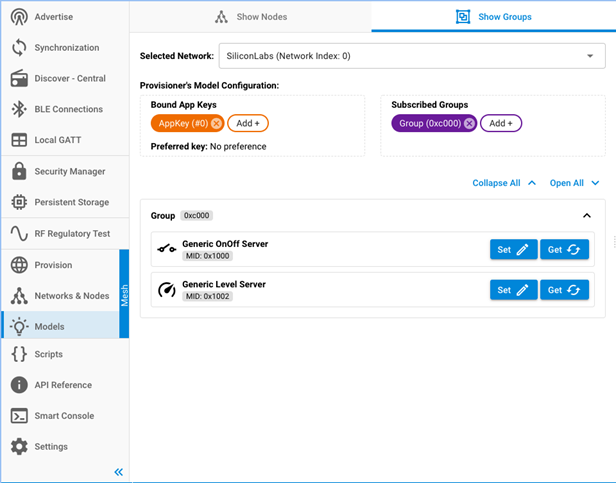
Task: Open Smart Console from sidebar
Action: pyautogui.click(x=64, y=416)
